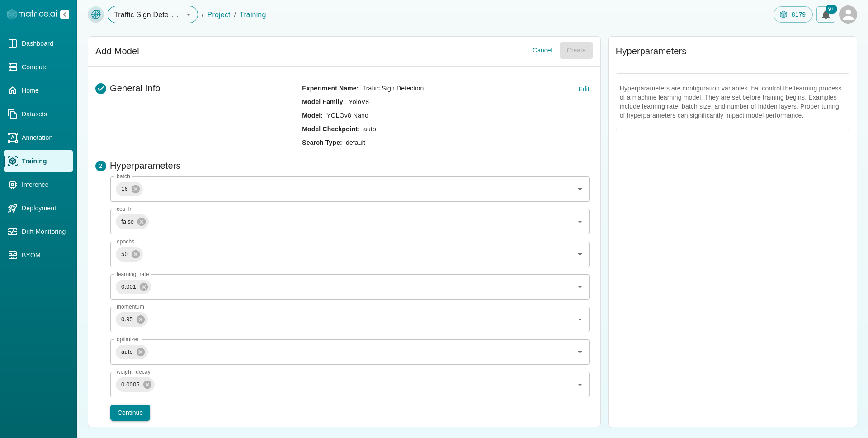Image resolution: width=868 pixels, height=438 pixels.
Task: Remove the learning_rate 0.001 chip
Action: coord(144,287)
